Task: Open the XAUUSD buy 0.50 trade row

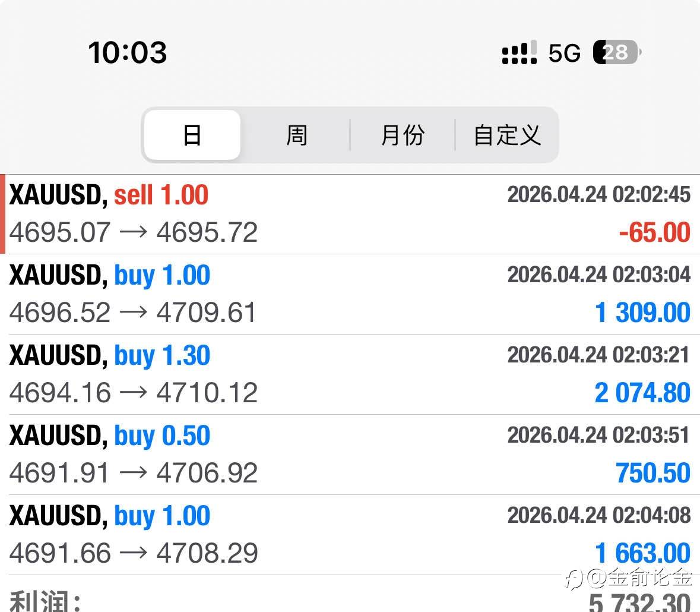Action: [x=350, y=455]
